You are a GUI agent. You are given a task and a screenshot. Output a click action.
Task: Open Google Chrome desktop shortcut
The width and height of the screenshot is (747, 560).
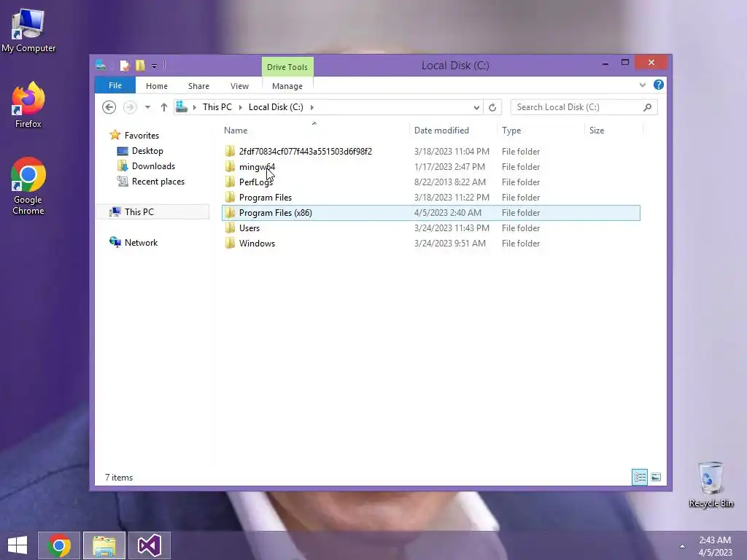click(28, 186)
